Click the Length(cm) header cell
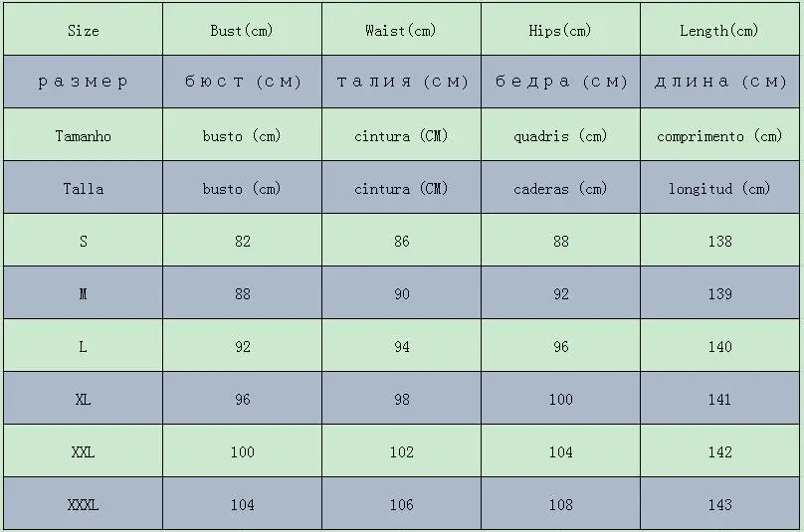804x532 pixels. coord(719,31)
